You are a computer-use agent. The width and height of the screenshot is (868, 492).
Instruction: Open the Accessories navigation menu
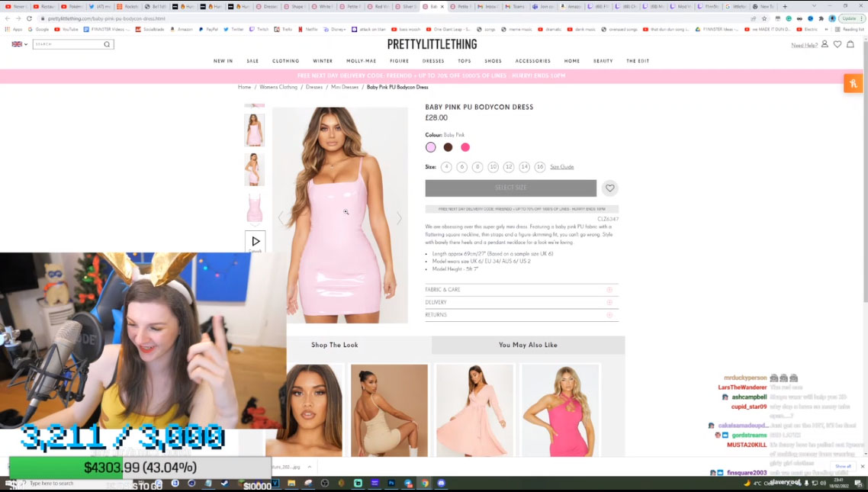pos(532,61)
